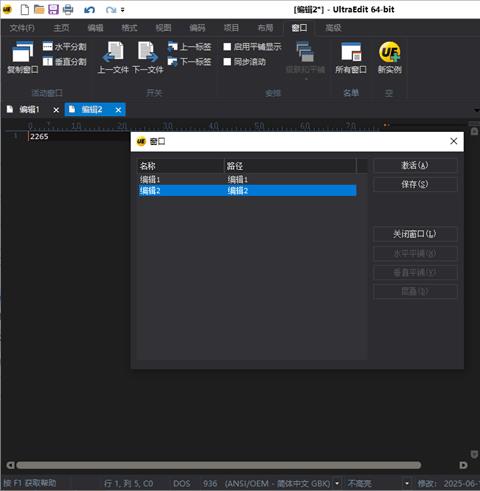This screenshot has height=491, width=480.
Task: Sort by the 名称 column header
Action: click(x=180, y=166)
